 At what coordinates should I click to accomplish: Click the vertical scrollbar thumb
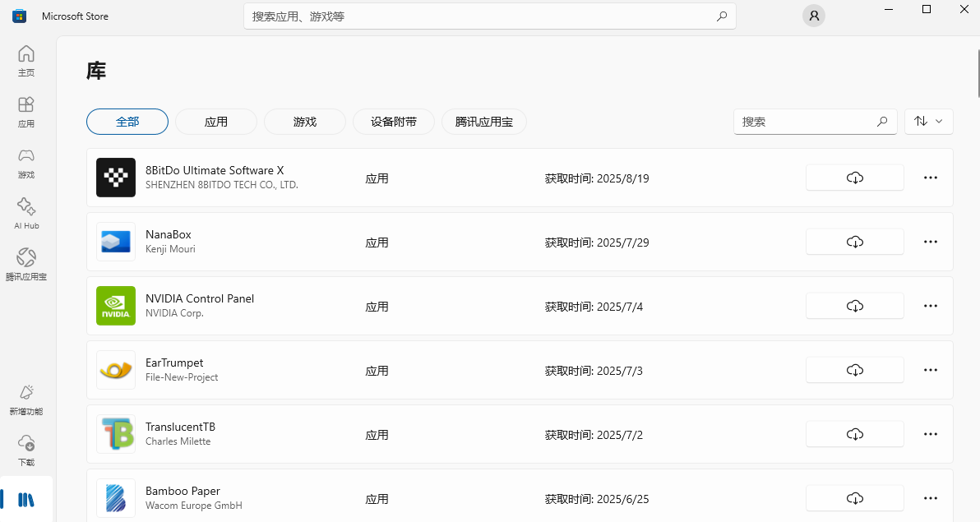click(978, 74)
